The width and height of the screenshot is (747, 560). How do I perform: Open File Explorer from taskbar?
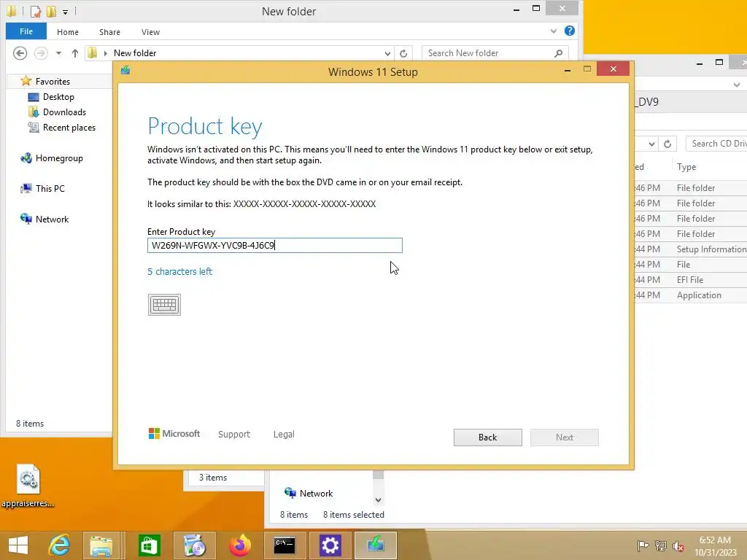pyautogui.click(x=101, y=545)
